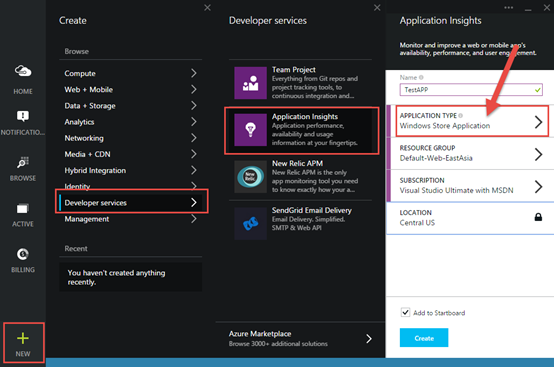Image resolution: width=554 pixels, height=367 pixels.
Task: Click the SendGrid Email Delivery icon
Action: pyautogui.click(x=251, y=224)
